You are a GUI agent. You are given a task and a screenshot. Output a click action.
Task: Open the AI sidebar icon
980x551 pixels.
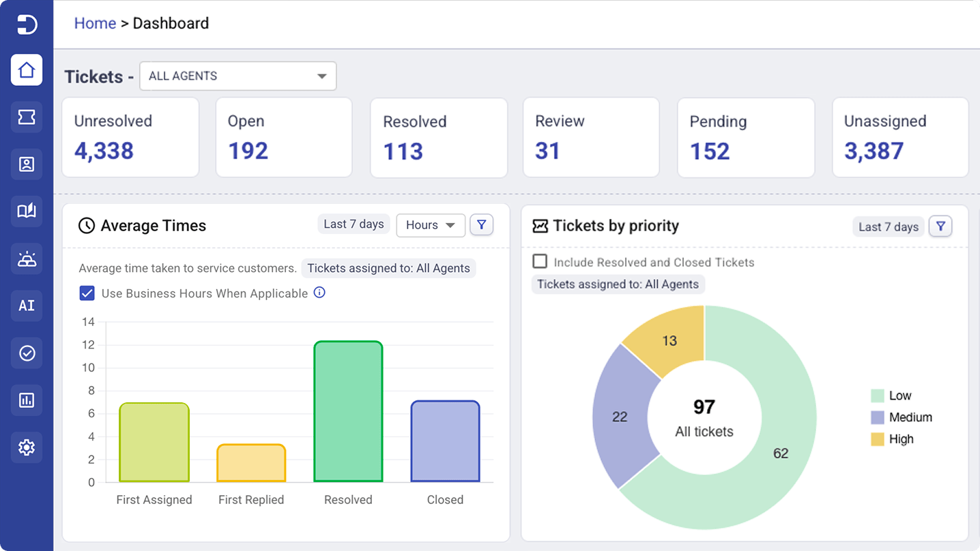27,306
